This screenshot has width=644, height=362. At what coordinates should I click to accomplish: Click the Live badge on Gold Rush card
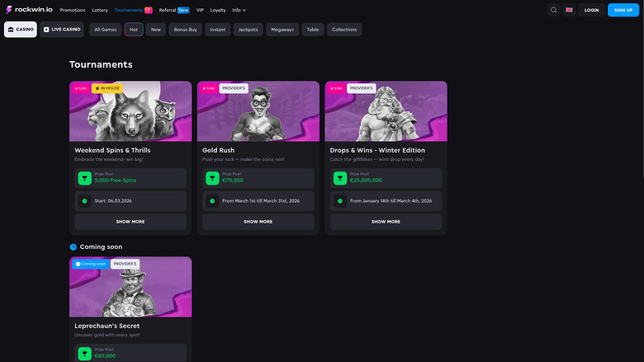(209, 88)
